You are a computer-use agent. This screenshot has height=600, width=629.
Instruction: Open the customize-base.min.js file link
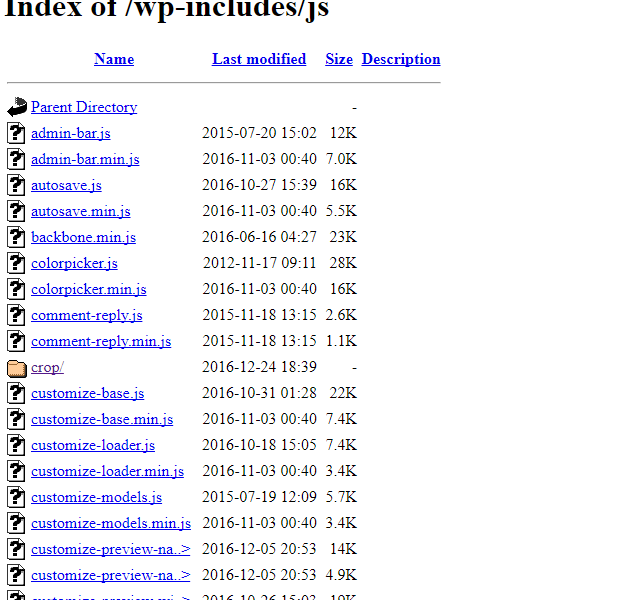pyautogui.click(x=102, y=419)
